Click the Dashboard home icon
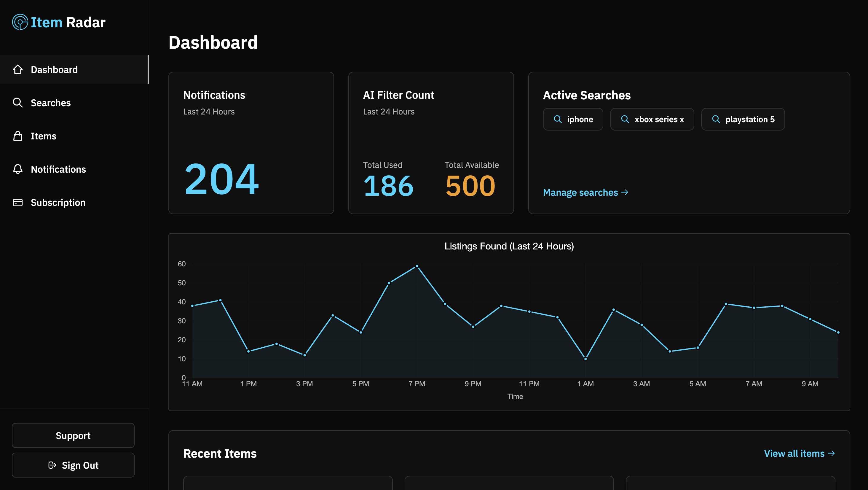Viewport: 868px width, 490px height. coord(17,69)
